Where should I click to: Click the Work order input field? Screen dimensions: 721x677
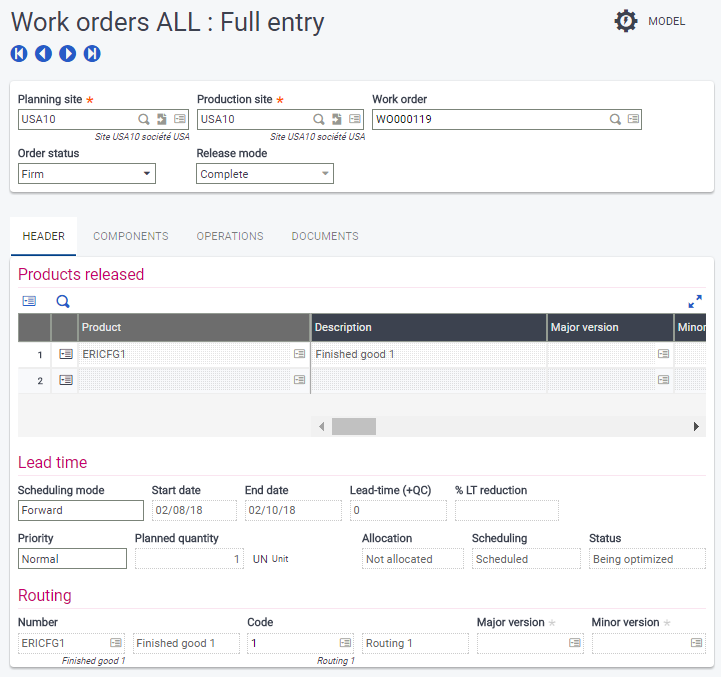(490, 119)
